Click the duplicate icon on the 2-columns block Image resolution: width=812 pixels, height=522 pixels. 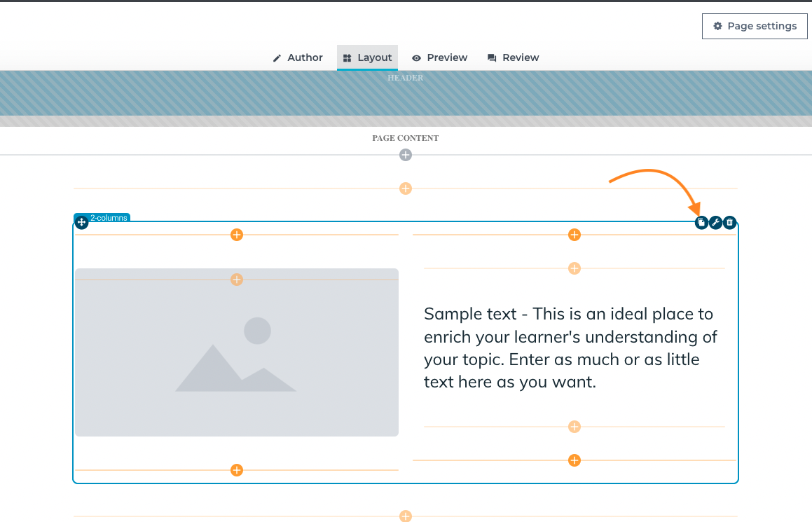tap(701, 223)
